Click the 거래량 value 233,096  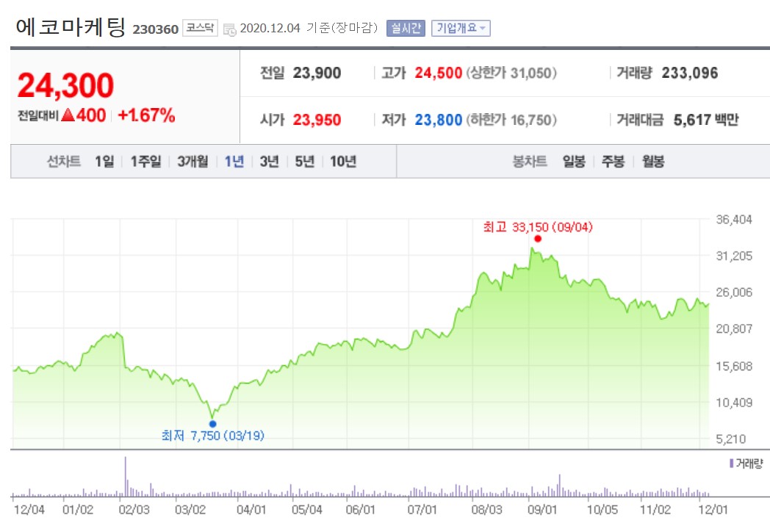[689, 73]
